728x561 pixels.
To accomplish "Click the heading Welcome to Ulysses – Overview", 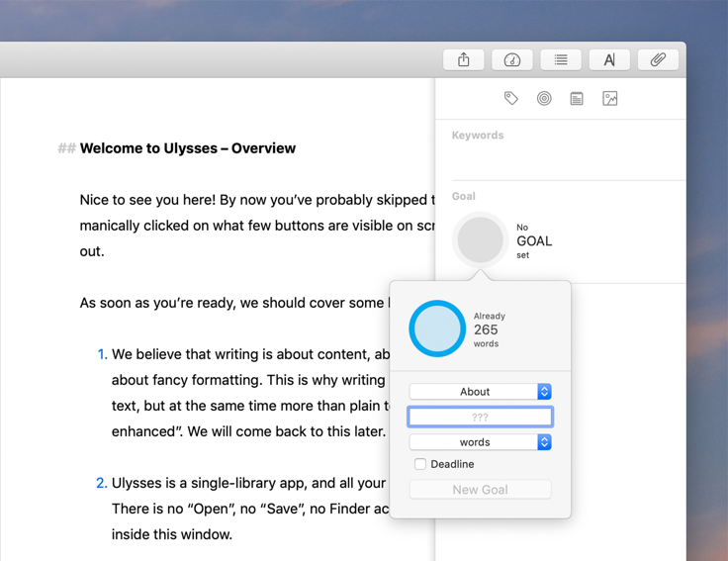I will [188, 148].
